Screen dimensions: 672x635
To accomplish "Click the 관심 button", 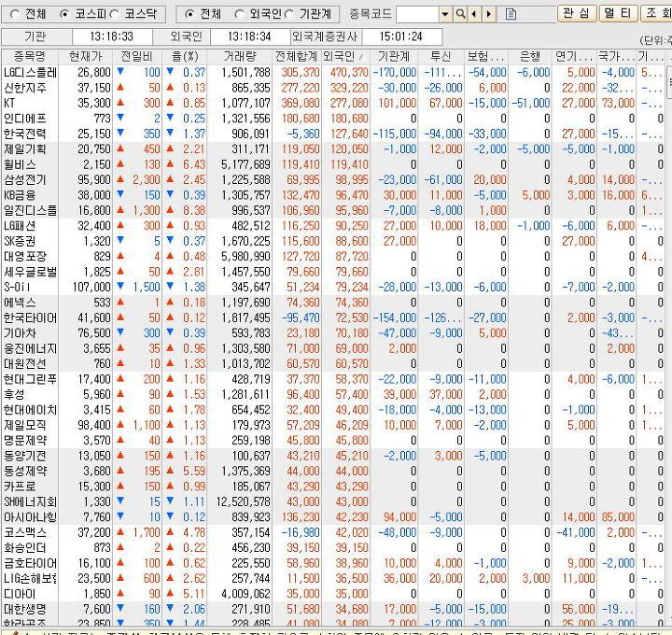I will (x=577, y=13).
